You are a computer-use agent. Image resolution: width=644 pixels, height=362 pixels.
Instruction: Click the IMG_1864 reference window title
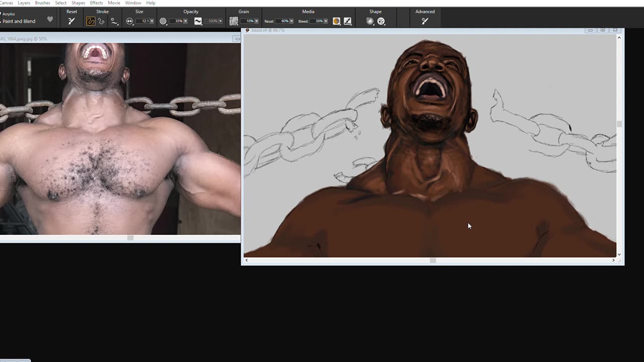23,39
